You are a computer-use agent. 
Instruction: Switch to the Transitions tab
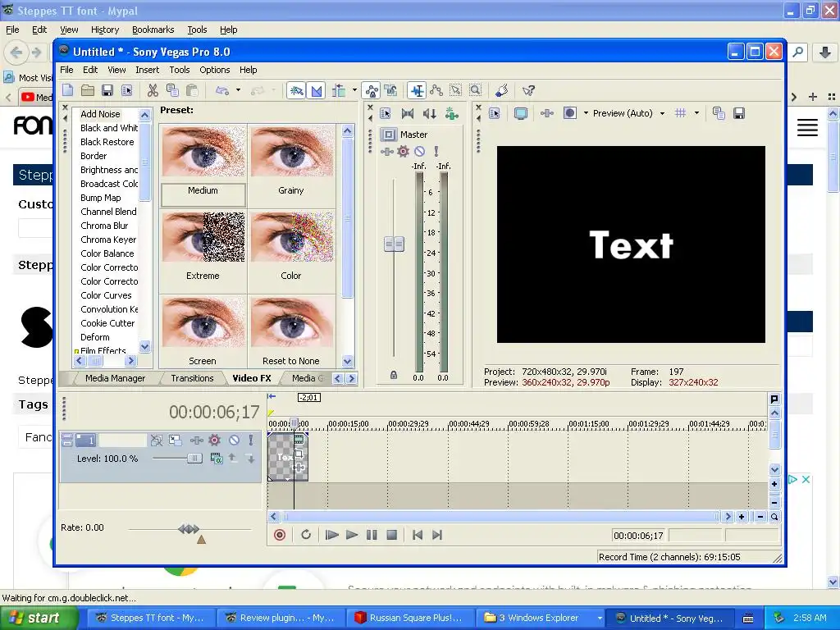point(192,378)
